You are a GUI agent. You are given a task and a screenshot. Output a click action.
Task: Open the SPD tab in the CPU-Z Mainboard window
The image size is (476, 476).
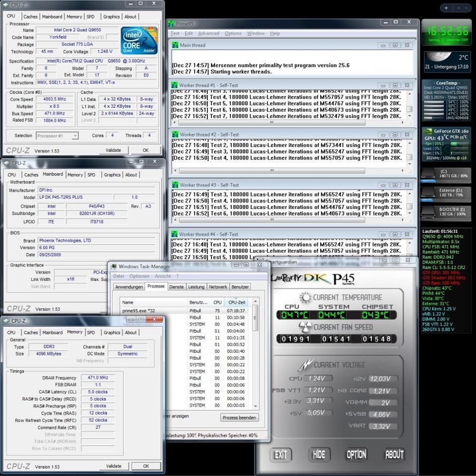tap(91, 175)
